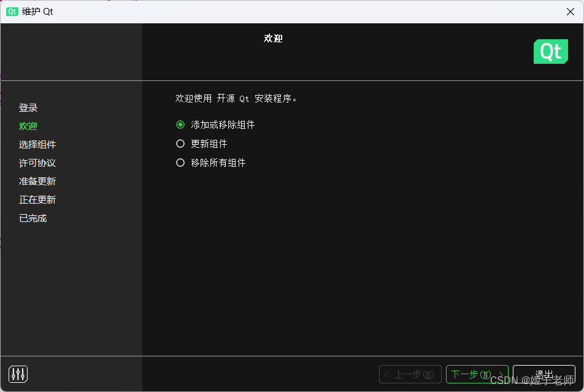The image size is (584, 392).
Task: Select 已完成 in the sidebar
Action: tap(33, 218)
